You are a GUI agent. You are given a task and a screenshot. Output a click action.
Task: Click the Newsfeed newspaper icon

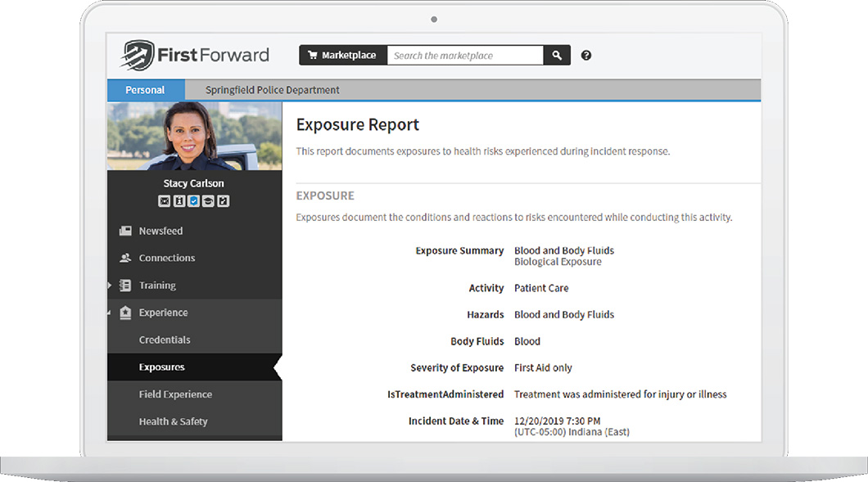[x=125, y=231]
